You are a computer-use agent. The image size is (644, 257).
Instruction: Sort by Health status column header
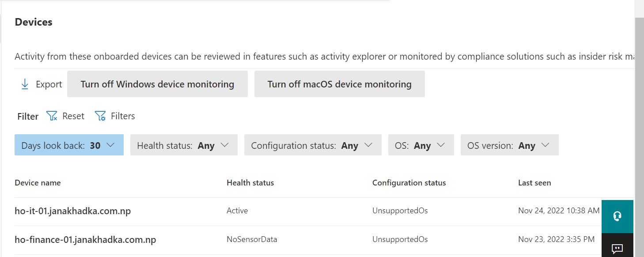(x=250, y=183)
